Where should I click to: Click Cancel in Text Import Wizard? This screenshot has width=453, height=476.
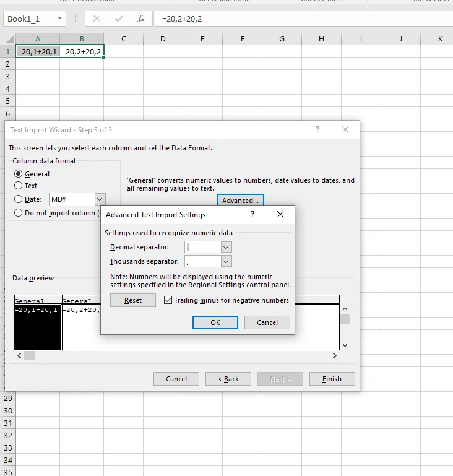pyautogui.click(x=176, y=379)
